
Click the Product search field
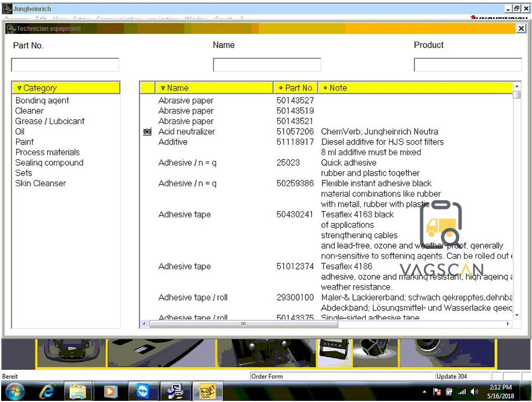pos(468,64)
